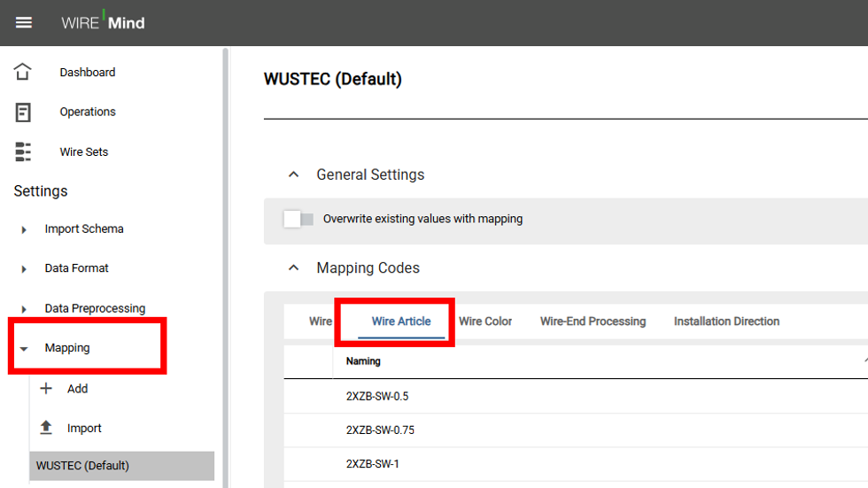868x488 pixels.
Task: Open the Wire-End Processing tab
Action: (x=593, y=321)
